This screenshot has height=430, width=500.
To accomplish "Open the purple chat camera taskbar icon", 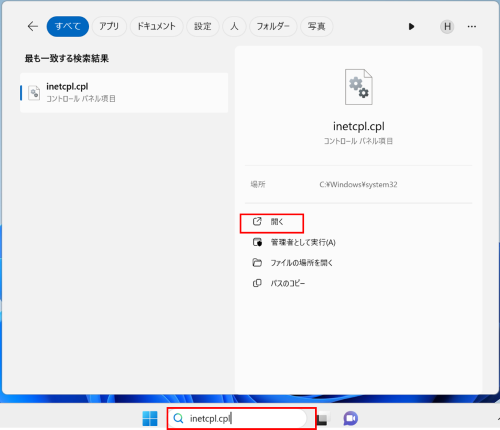I will point(350,419).
